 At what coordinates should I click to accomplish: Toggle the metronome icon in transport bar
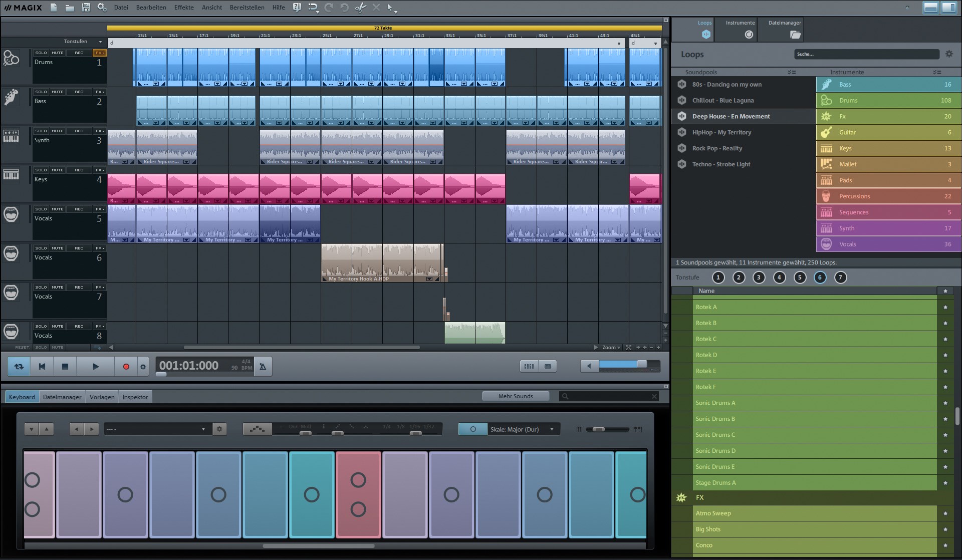[x=263, y=367]
